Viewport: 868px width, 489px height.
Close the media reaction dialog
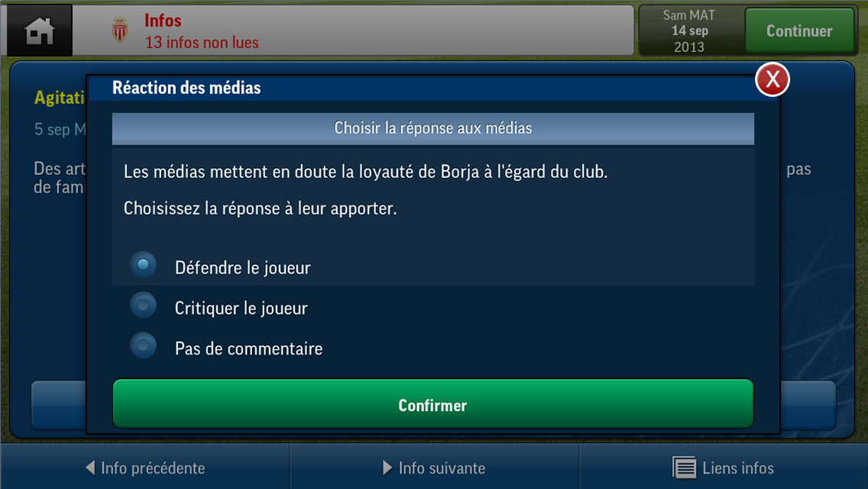[x=772, y=79]
